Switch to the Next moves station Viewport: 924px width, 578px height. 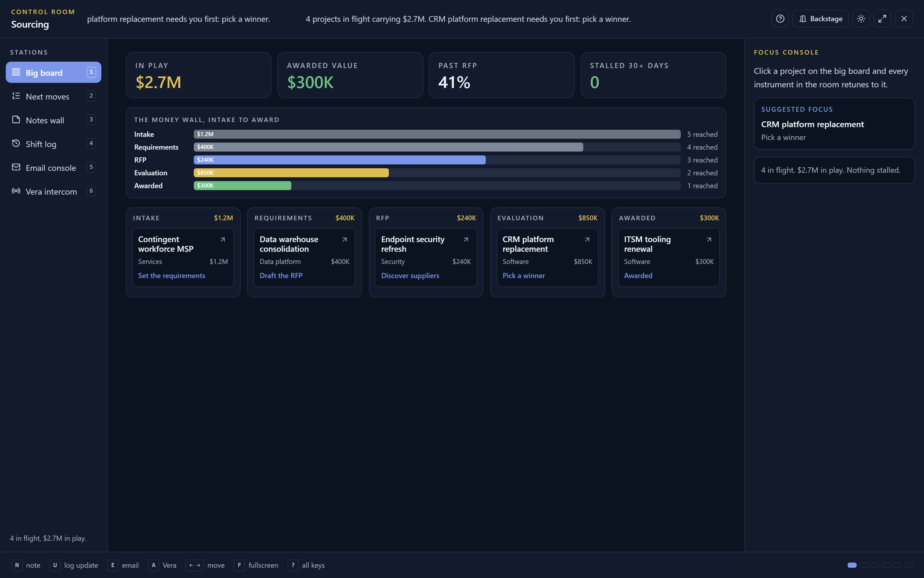point(54,96)
